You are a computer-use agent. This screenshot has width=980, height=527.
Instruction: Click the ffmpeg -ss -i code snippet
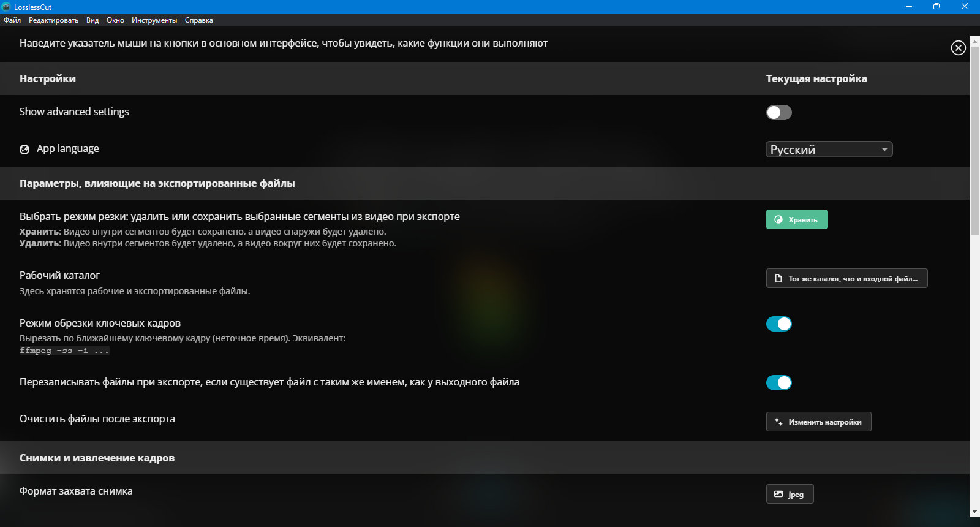64,351
